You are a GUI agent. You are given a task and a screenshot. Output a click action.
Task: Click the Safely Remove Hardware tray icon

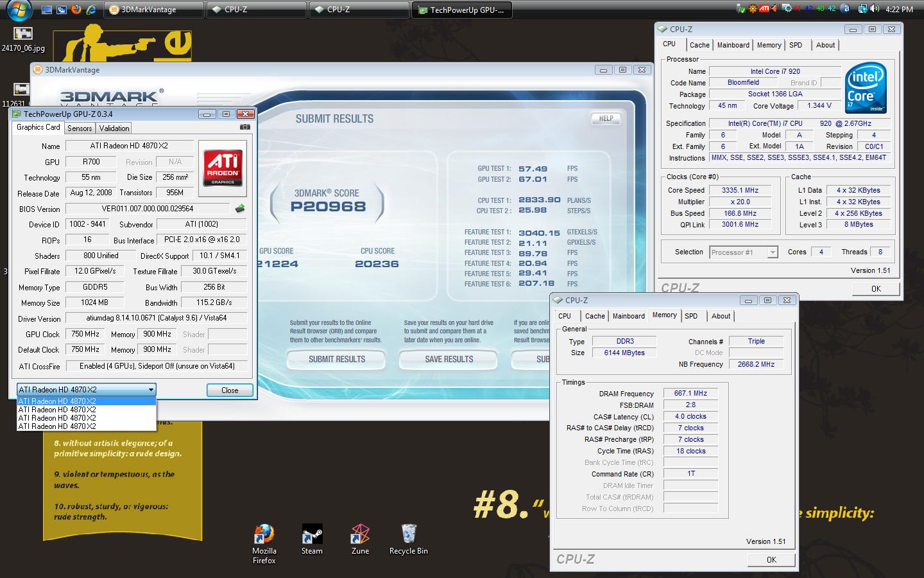[741, 9]
